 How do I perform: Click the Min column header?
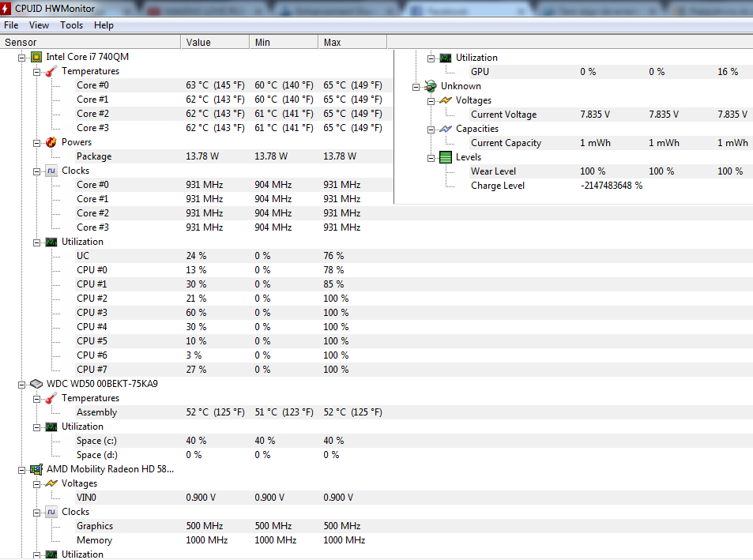tap(284, 42)
